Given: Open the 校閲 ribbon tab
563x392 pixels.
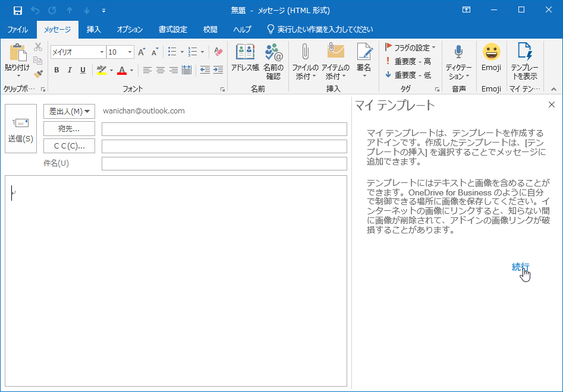Looking at the screenshot, I should tap(210, 30).
